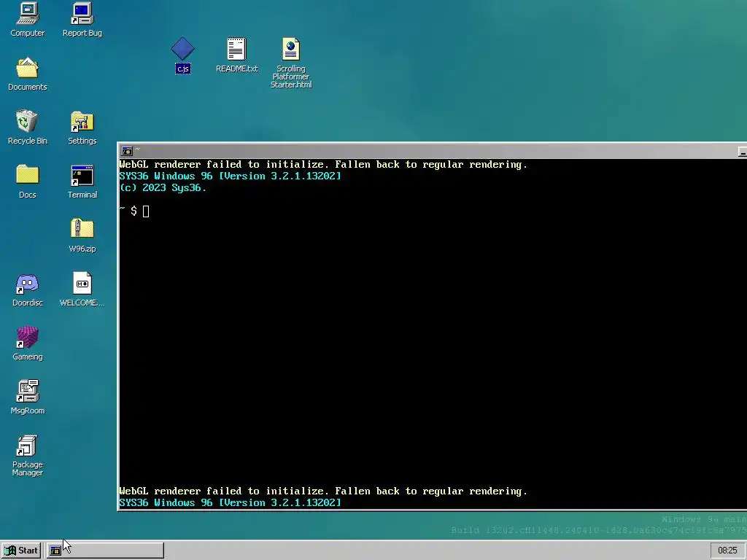Open the Settings shortcut
Image resolution: width=747 pixels, height=560 pixels.
(82, 128)
